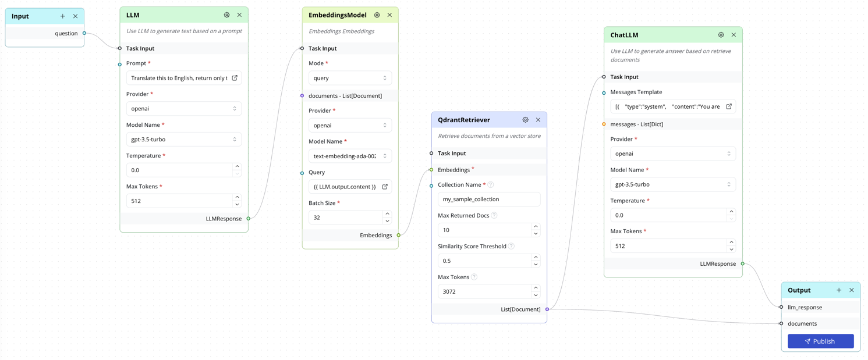
Task: Click the 'Retrieve documents from a vector store' description
Action: pyautogui.click(x=489, y=136)
